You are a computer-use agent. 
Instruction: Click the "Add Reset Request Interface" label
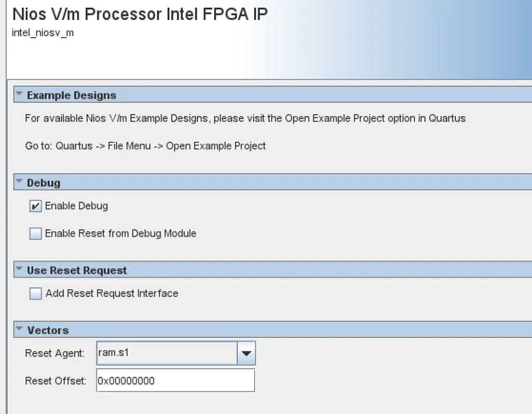(112, 294)
